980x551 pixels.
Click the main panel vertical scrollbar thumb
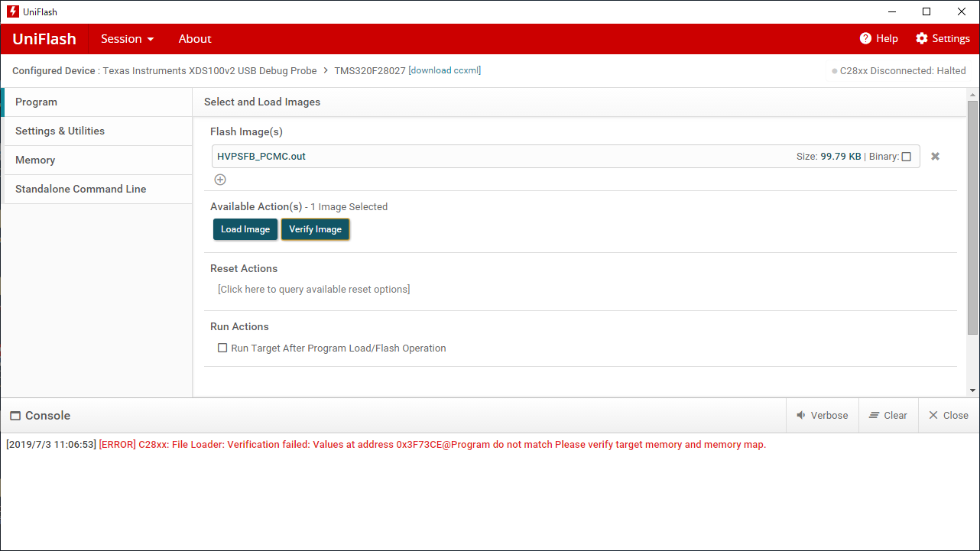[972, 218]
